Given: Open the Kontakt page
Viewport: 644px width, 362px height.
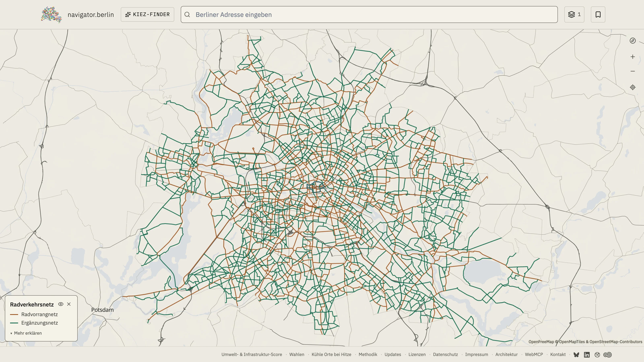Looking at the screenshot, I should tap(558, 355).
